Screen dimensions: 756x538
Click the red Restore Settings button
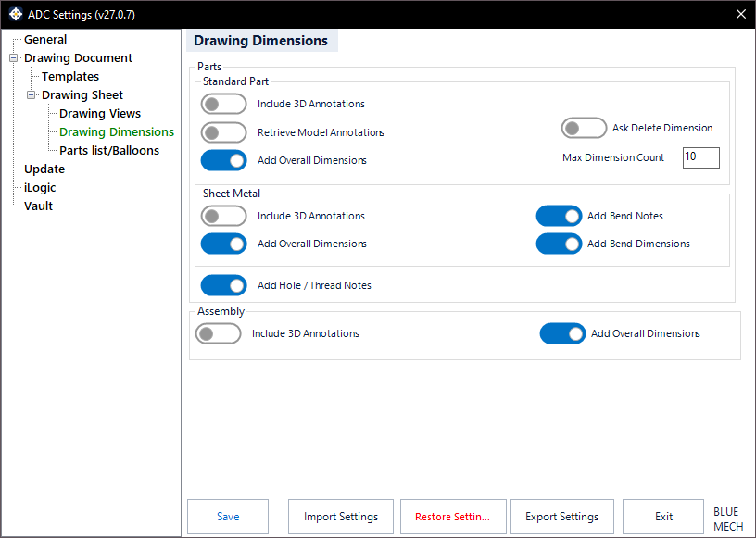point(453,517)
